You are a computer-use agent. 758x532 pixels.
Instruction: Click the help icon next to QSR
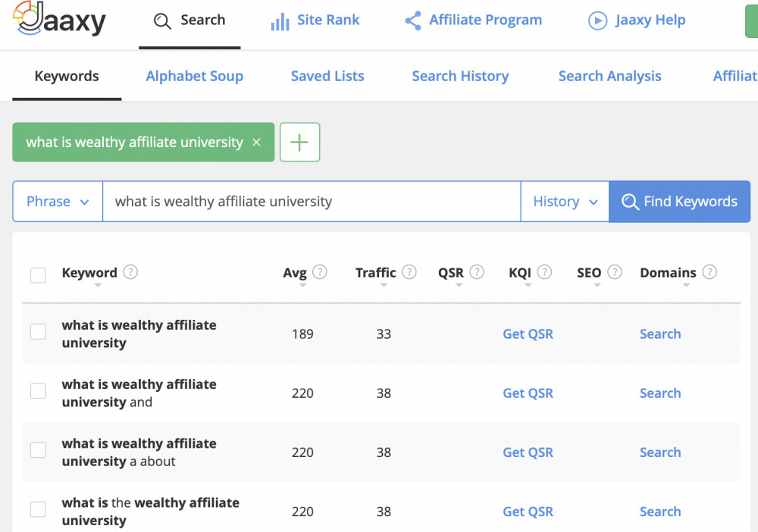477,272
